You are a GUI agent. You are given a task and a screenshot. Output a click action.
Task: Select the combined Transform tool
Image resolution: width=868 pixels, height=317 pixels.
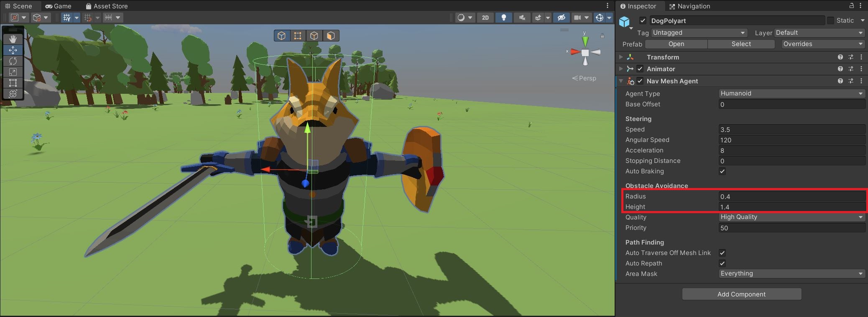coord(13,94)
